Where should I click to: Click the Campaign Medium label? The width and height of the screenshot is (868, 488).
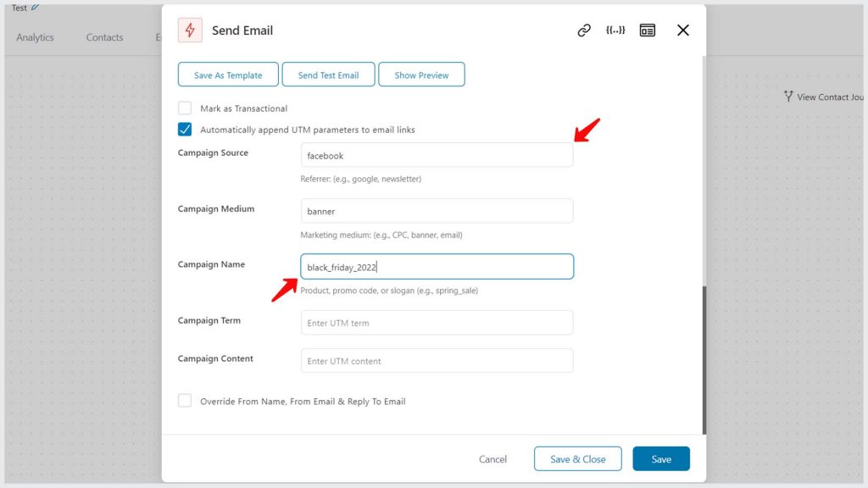pos(216,208)
